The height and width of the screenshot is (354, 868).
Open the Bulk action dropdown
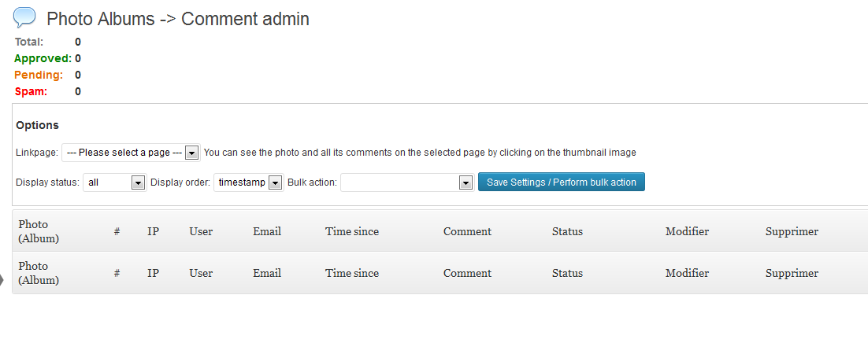coord(407,183)
